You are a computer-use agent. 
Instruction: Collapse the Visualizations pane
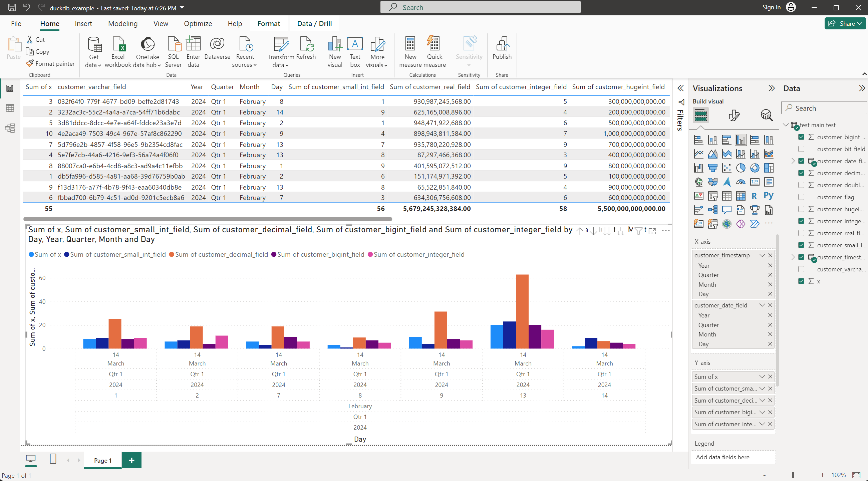[x=771, y=88]
